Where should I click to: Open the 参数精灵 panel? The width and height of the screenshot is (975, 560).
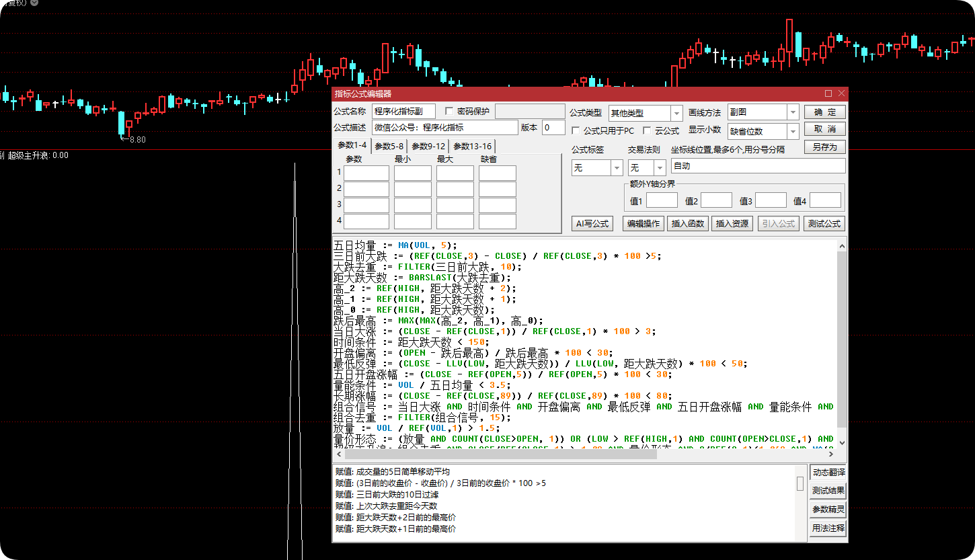pyautogui.click(x=828, y=510)
